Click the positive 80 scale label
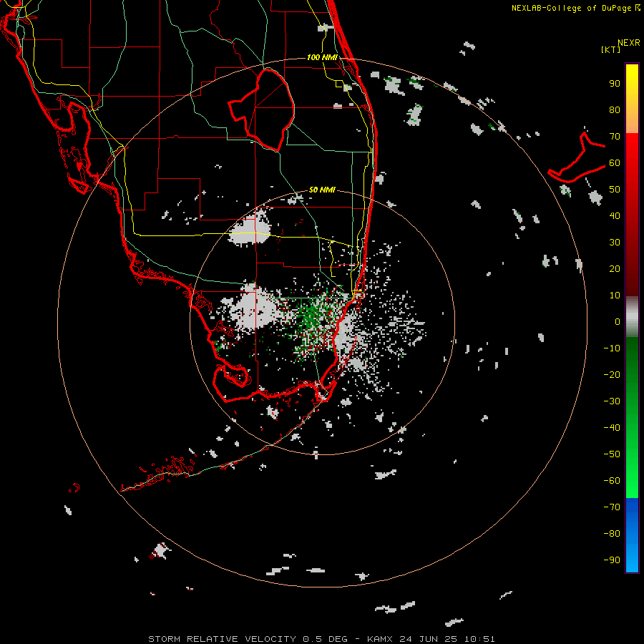644x644 pixels. coord(615,110)
